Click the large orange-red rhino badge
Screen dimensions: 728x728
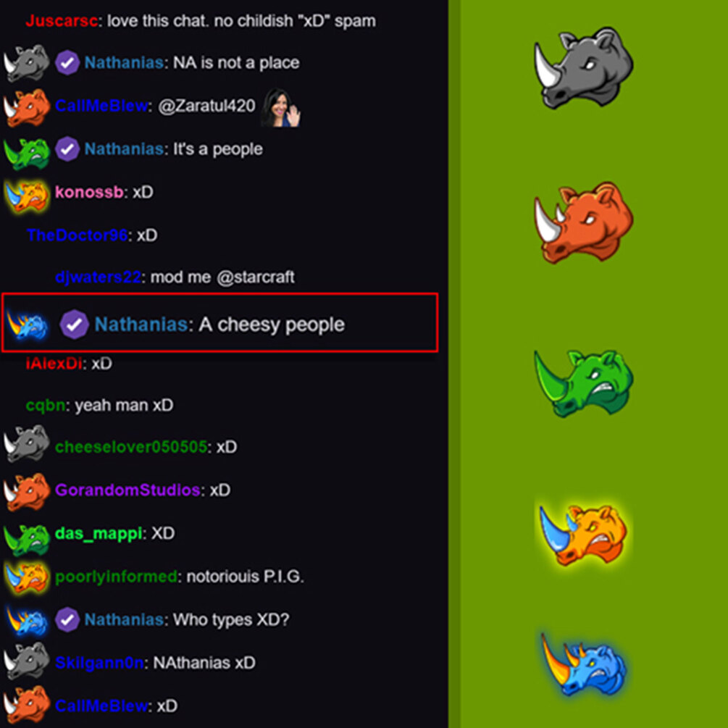584,222
